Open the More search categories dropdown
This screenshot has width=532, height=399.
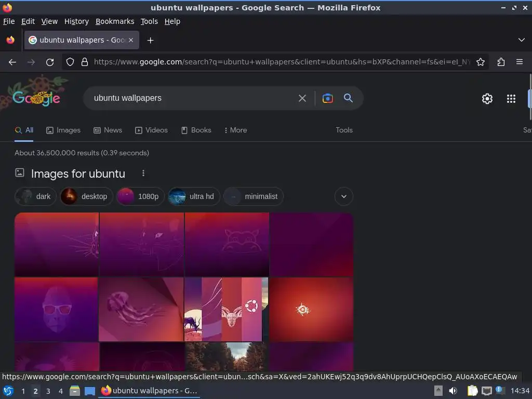(235, 130)
